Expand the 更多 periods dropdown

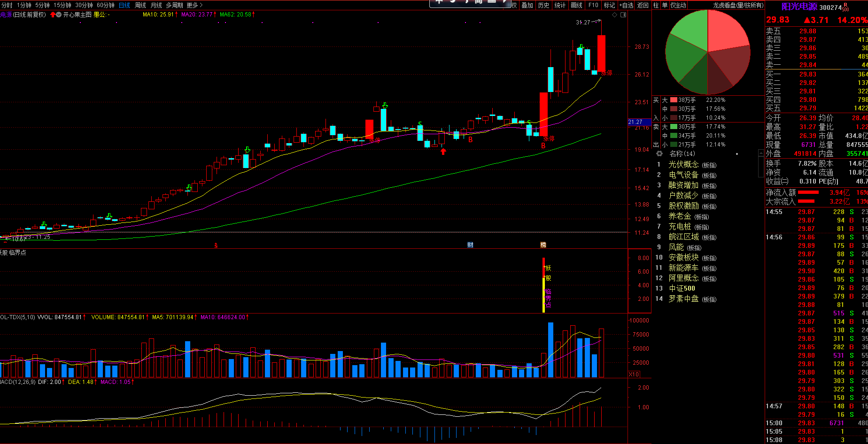click(194, 5)
